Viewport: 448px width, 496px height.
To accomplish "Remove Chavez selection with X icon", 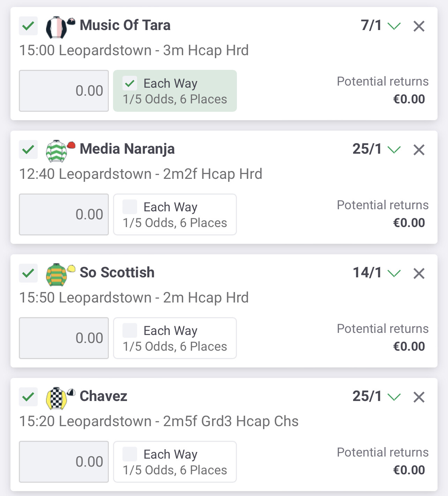I will pos(419,397).
